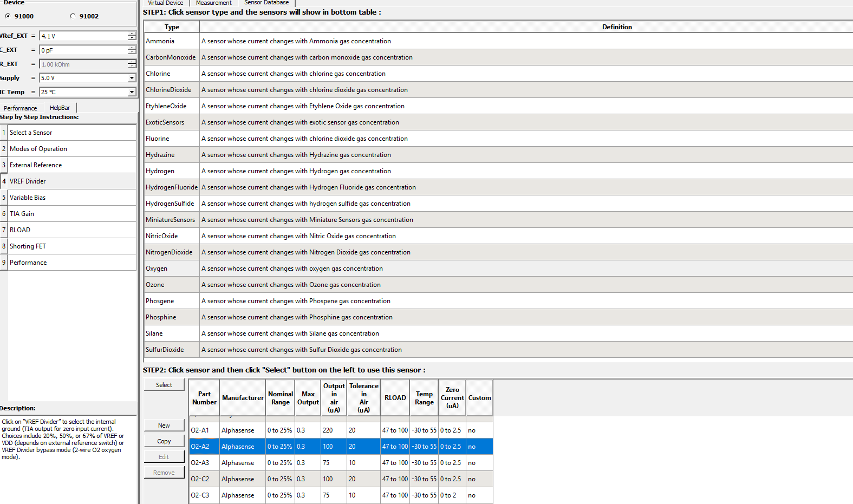Choose the Phosphine sensor type
The height and width of the screenshot is (504, 853).
point(172,317)
